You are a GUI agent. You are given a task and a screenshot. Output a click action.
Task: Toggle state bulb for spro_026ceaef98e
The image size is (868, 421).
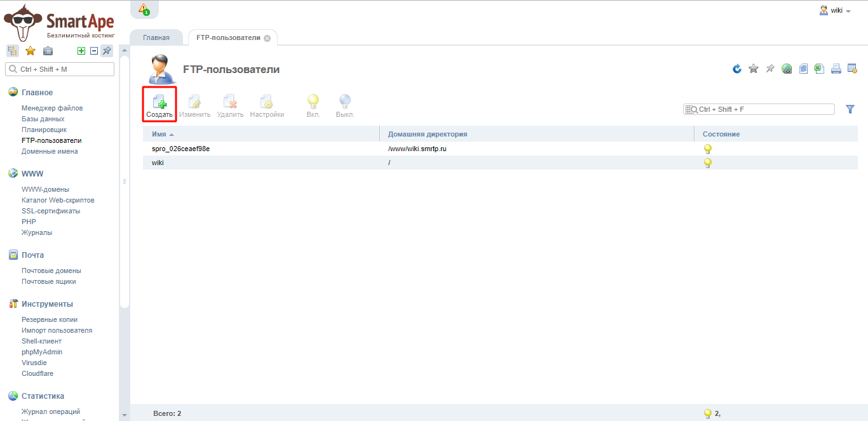pyautogui.click(x=707, y=149)
